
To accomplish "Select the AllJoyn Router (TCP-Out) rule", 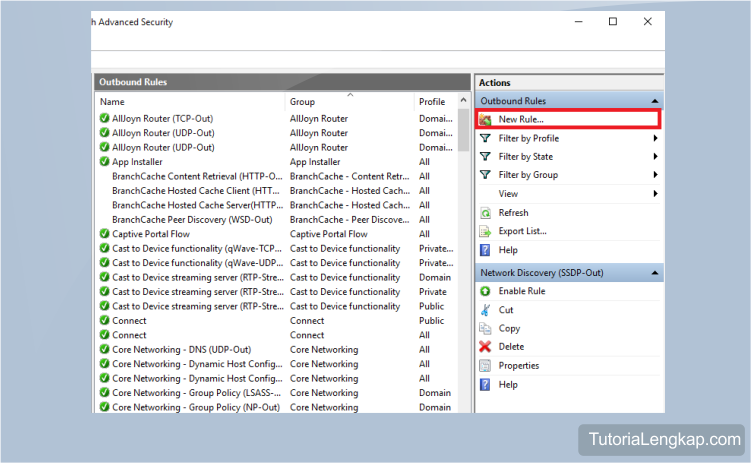I will 276,118.
